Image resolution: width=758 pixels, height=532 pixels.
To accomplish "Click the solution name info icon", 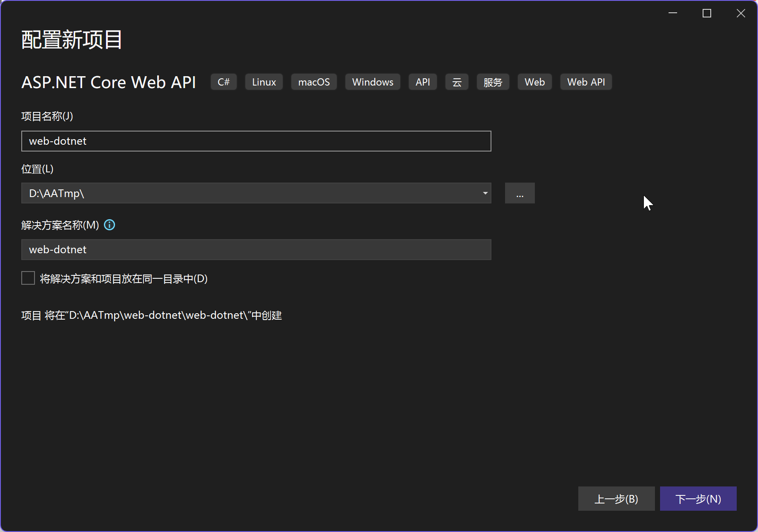I will 109,225.
